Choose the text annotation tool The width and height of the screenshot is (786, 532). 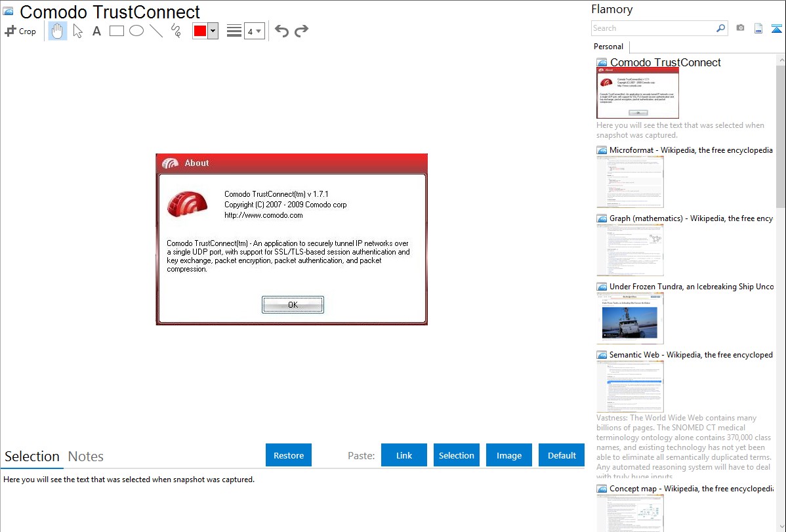tap(96, 31)
